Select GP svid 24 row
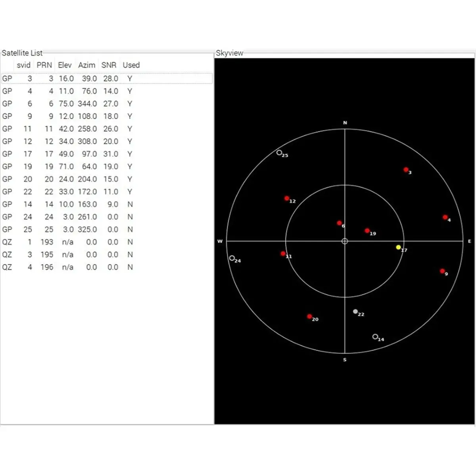The width and height of the screenshot is (476, 476). [107, 217]
